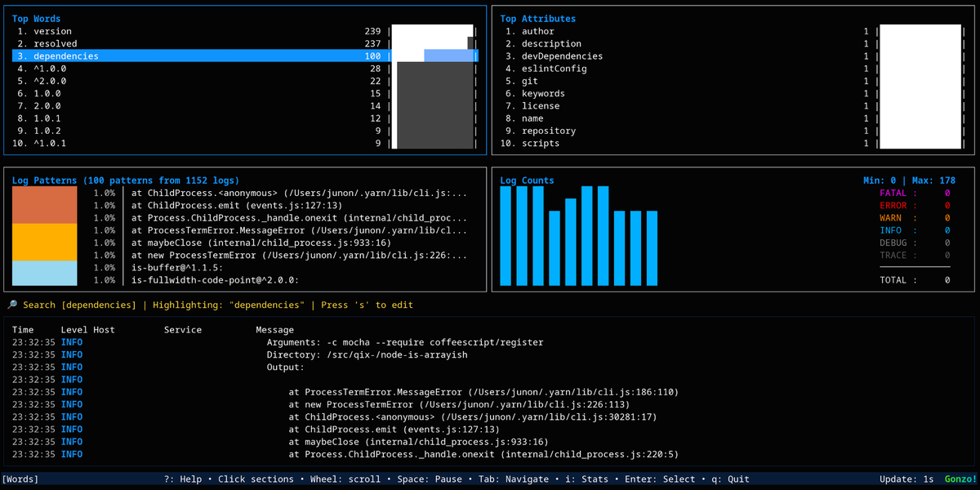Click the Time column header

click(23, 330)
